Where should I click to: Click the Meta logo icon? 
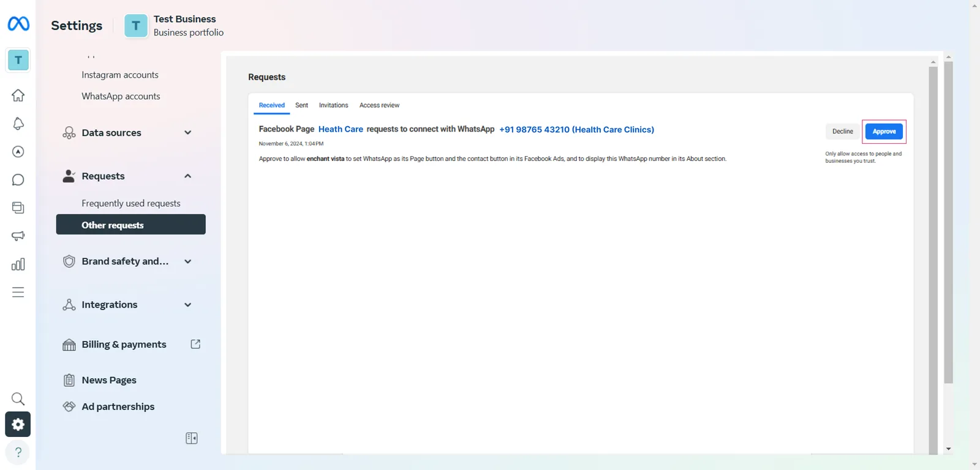(x=18, y=24)
